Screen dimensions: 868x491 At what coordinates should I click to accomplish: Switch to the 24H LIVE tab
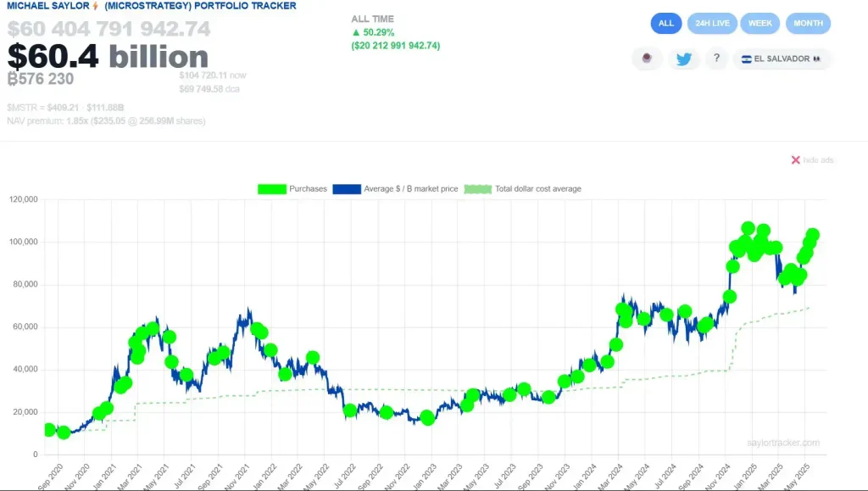(x=712, y=23)
